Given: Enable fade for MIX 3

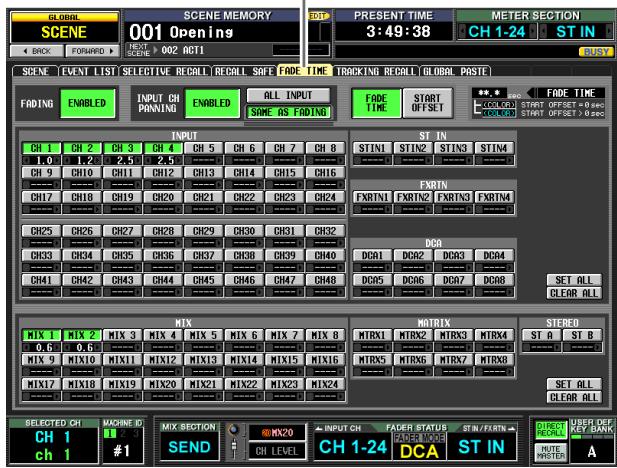Looking at the screenshot, I should pos(122,335).
